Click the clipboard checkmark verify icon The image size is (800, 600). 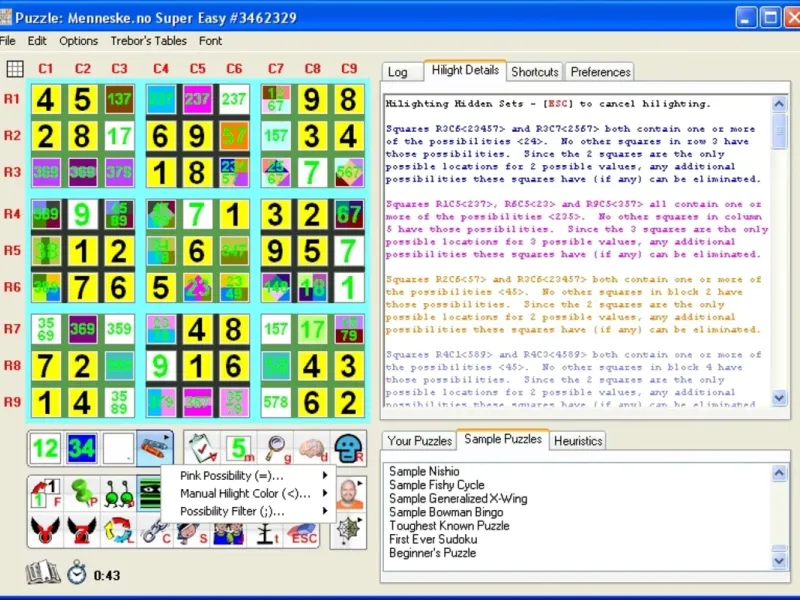(203, 449)
